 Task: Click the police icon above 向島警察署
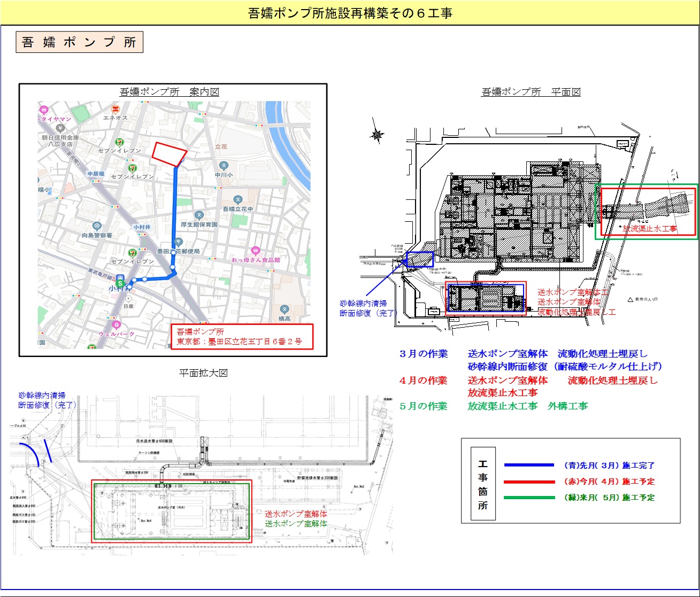(x=96, y=227)
